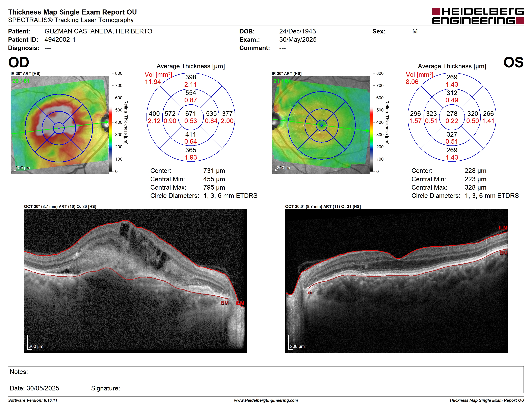The image size is (532, 411).
Task: Click OS inner superior thickness 312
Action: point(452,93)
